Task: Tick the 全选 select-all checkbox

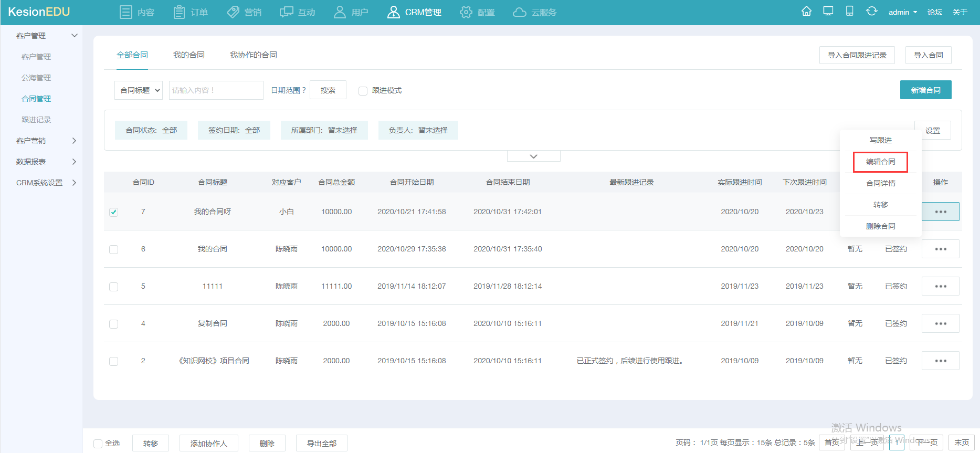Action: click(x=98, y=444)
